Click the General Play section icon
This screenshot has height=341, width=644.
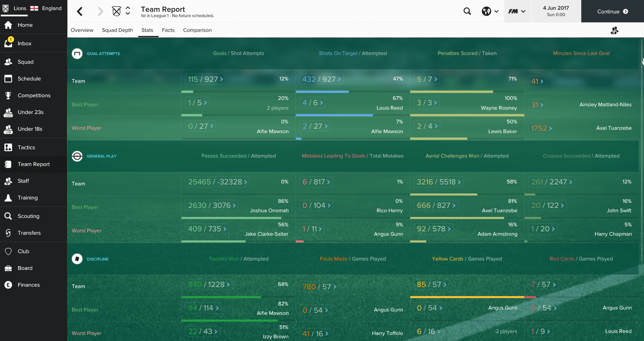(77, 156)
